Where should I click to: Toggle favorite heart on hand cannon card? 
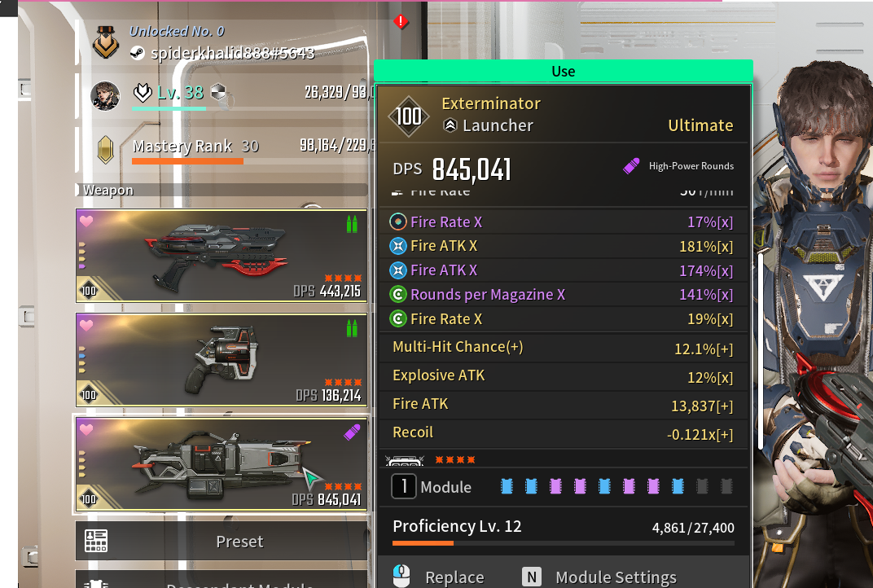coord(86,325)
